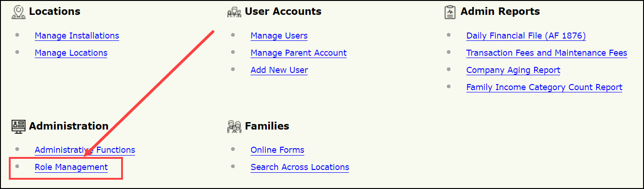
Task: Open Manage Parent Account page
Action: pyautogui.click(x=298, y=53)
